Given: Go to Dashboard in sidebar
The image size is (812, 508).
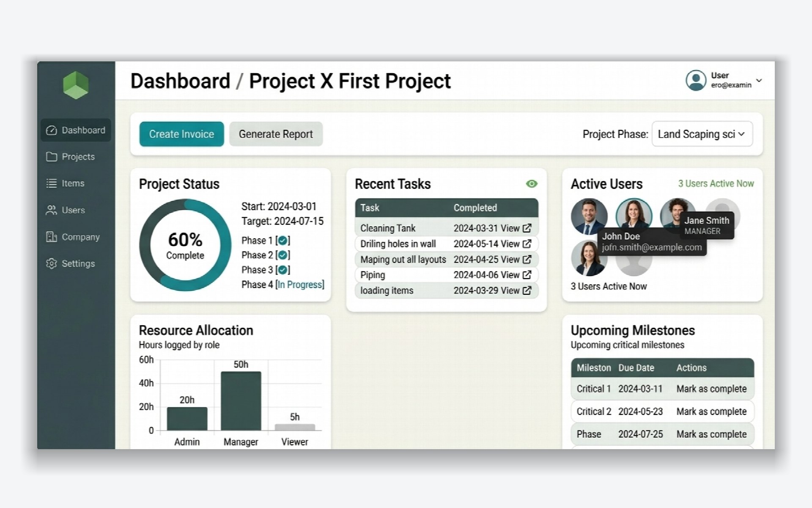Looking at the screenshot, I should (x=76, y=130).
